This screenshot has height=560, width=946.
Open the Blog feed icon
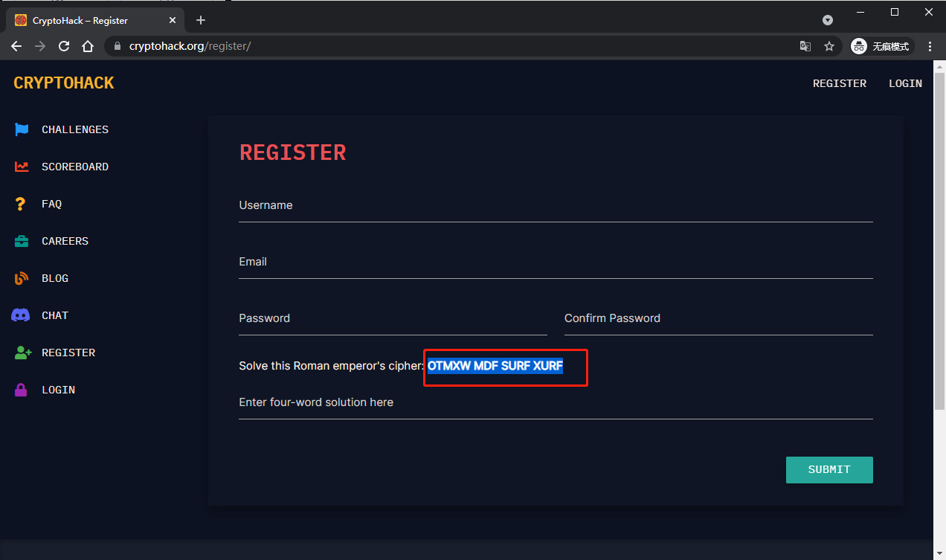click(22, 278)
